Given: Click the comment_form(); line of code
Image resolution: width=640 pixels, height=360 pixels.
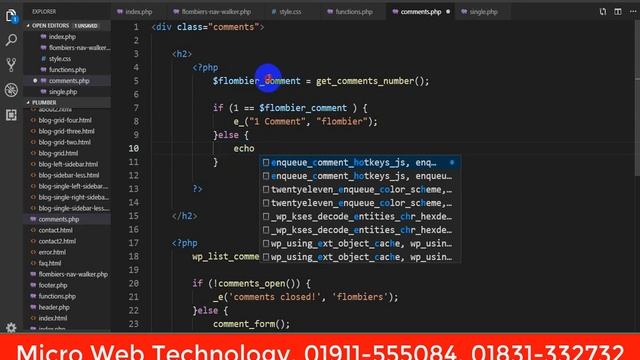Looking at the screenshot, I should (x=251, y=324).
